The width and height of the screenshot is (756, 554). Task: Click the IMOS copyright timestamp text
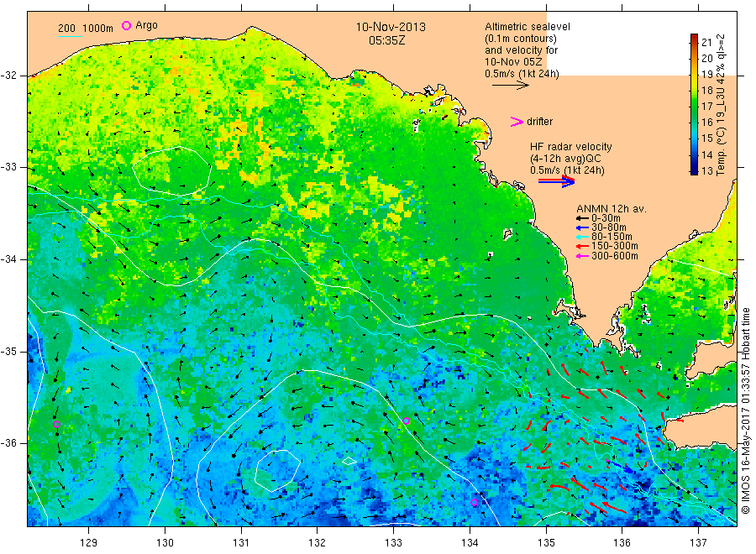[x=745, y=411]
